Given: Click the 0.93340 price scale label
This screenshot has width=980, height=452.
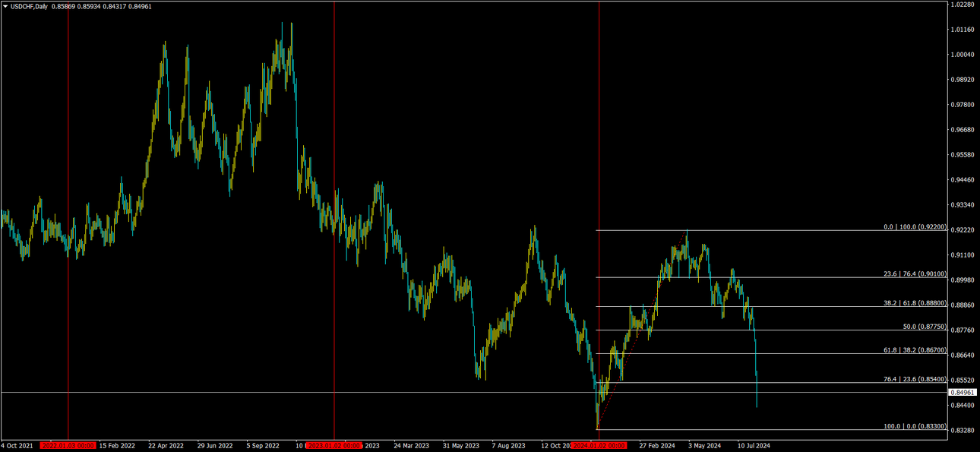Looking at the screenshot, I should click(x=963, y=205).
